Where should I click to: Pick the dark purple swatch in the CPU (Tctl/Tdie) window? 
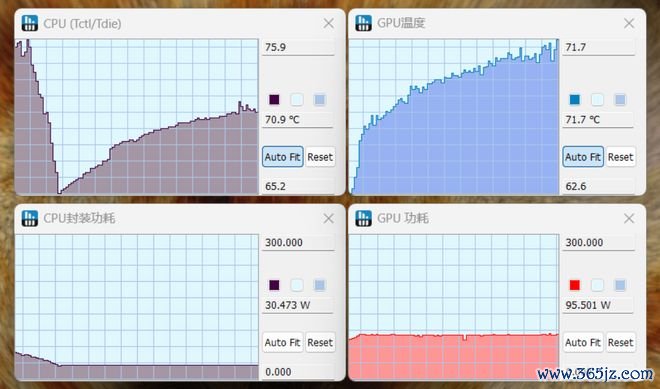274,100
